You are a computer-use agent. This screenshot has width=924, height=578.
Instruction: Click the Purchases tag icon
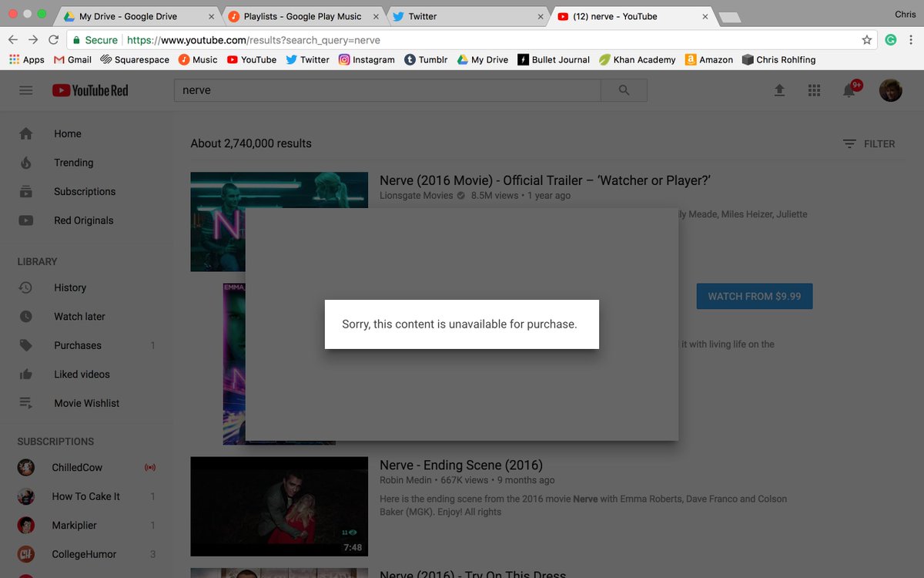coord(26,345)
